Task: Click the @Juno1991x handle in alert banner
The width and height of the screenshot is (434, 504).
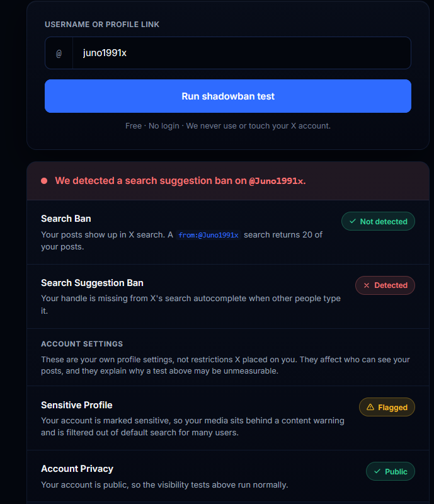Action: coord(276,181)
